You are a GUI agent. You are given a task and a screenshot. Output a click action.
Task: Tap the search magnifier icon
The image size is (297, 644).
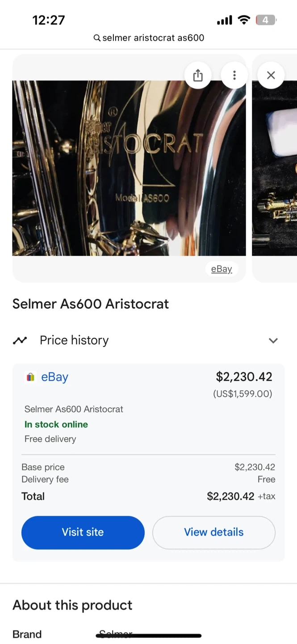pos(97,38)
